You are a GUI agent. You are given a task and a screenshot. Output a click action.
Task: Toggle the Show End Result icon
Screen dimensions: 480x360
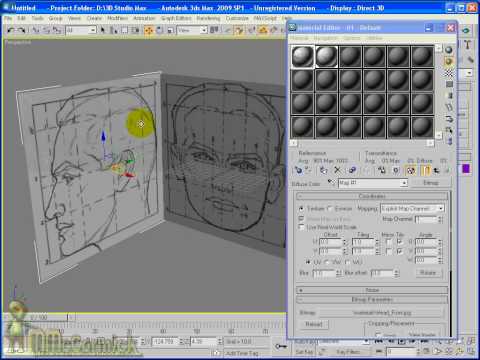(426, 171)
